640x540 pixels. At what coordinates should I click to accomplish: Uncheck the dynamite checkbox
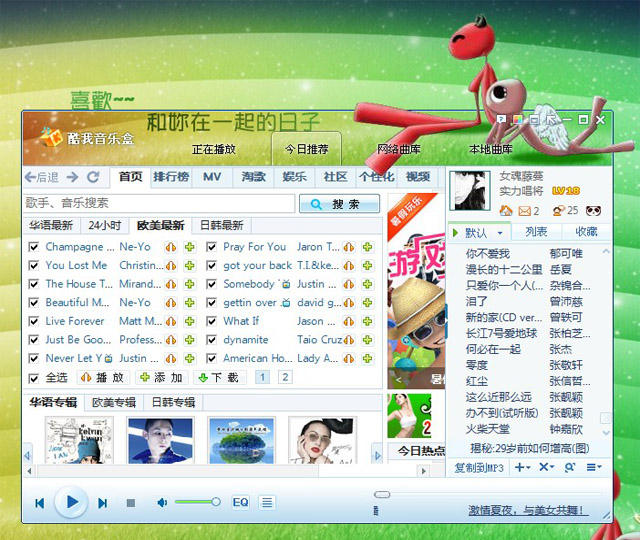click(211, 340)
